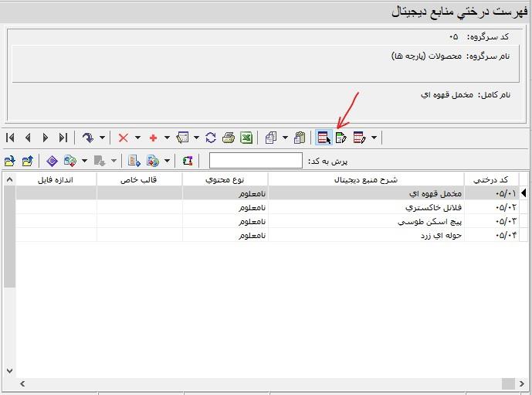Click the red X delete icon
Image resolution: width=532 pixels, height=395 pixels.
point(123,138)
